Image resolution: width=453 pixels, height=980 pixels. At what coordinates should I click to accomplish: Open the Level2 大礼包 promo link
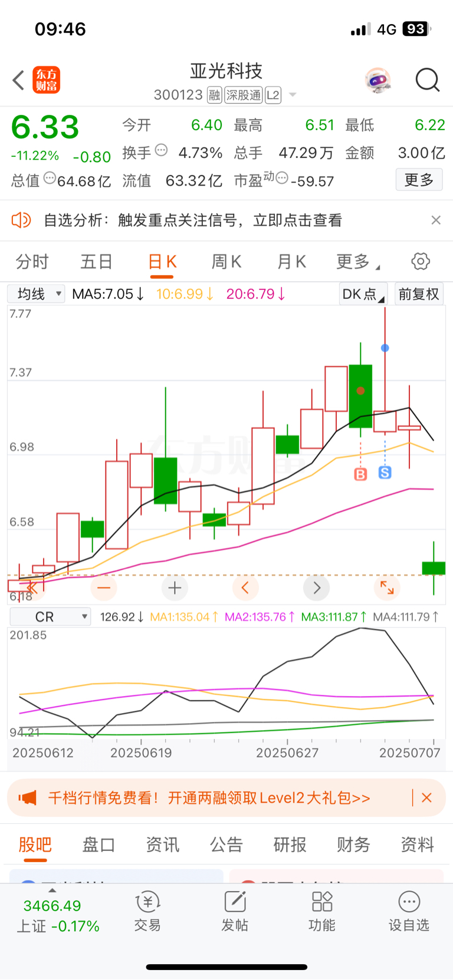click(x=209, y=798)
